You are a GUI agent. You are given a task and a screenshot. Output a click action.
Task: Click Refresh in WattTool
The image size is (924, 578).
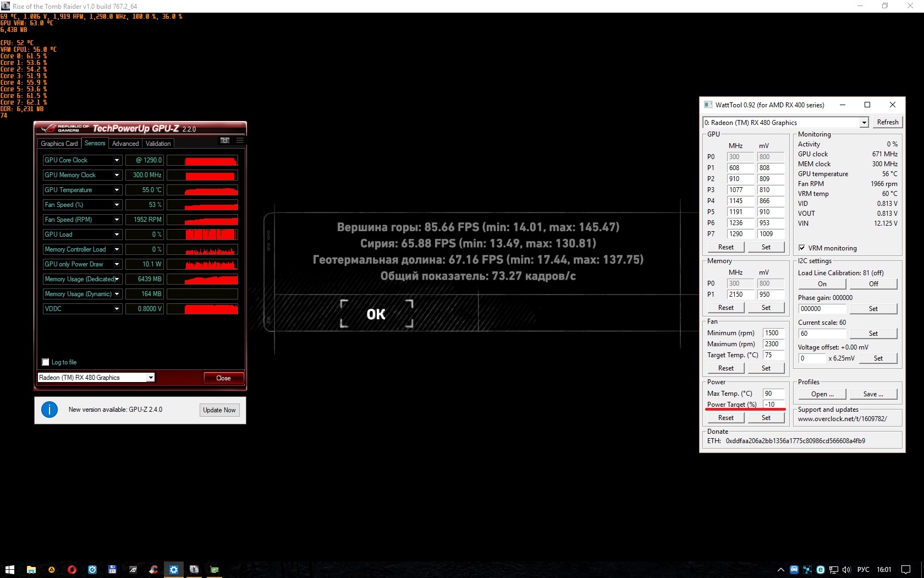tap(888, 122)
